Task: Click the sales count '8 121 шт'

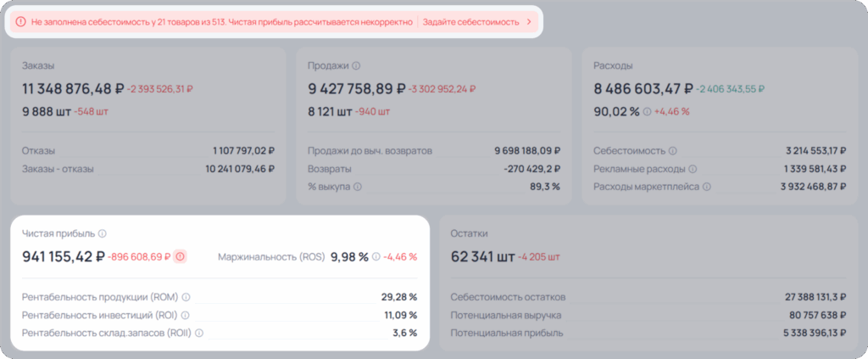Action: (330, 111)
